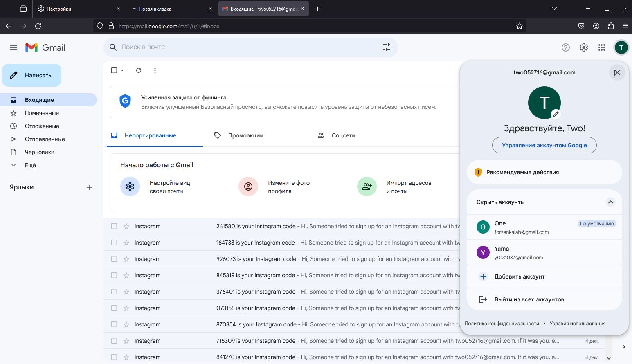Tick checkbox beside 926073 Instagram code email
Viewport: 632px width, 364px height.
tap(114, 259)
